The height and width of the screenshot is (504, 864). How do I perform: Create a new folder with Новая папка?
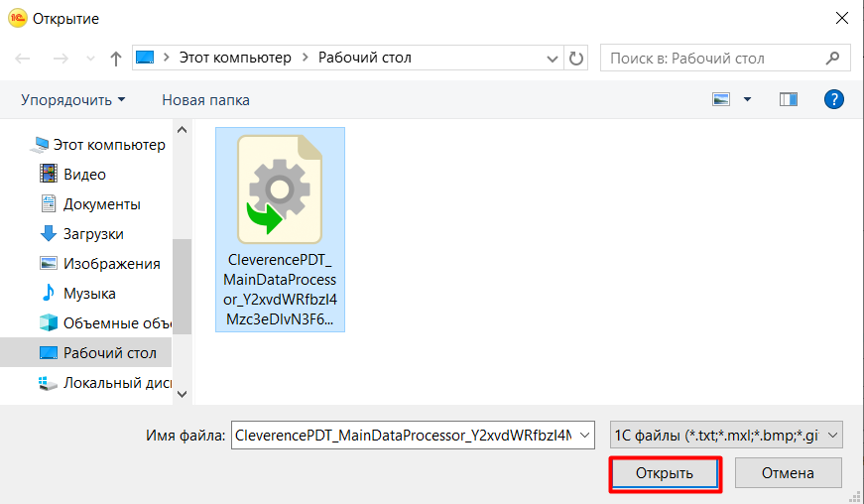[205, 100]
